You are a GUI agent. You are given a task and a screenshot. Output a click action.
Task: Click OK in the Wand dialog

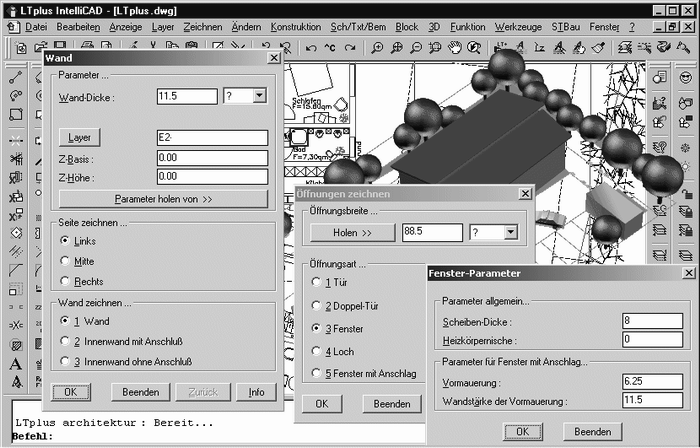71,392
